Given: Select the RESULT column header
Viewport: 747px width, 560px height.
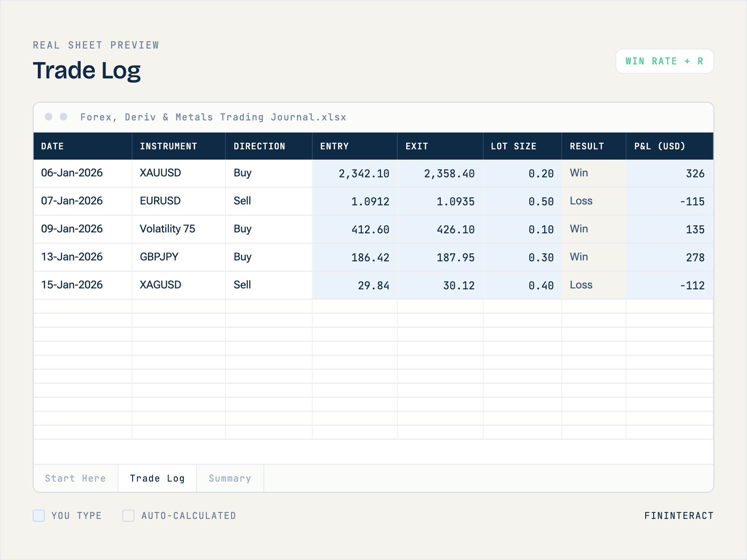Looking at the screenshot, I should (594, 146).
